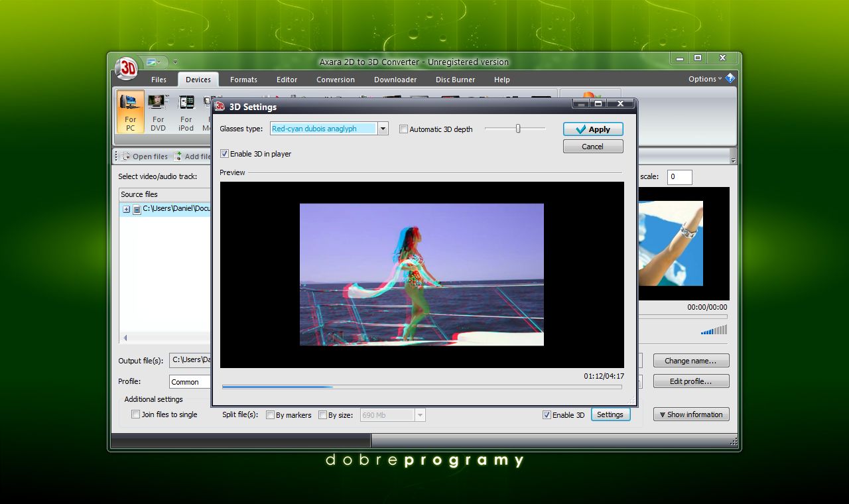Toggle Join files to single checkbox
849x504 pixels.
(x=135, y=414)
